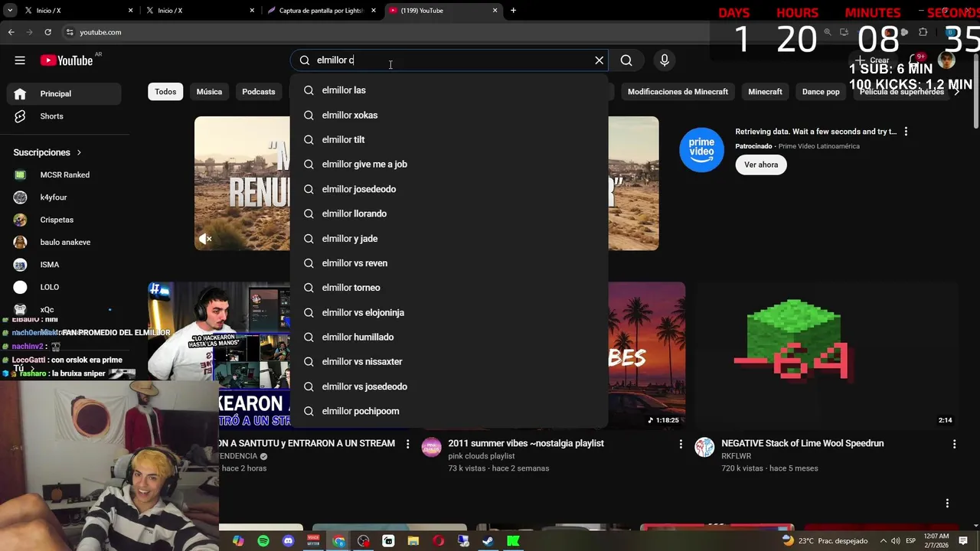Open Prime Video ad options menu

click(x=906, y=132)
